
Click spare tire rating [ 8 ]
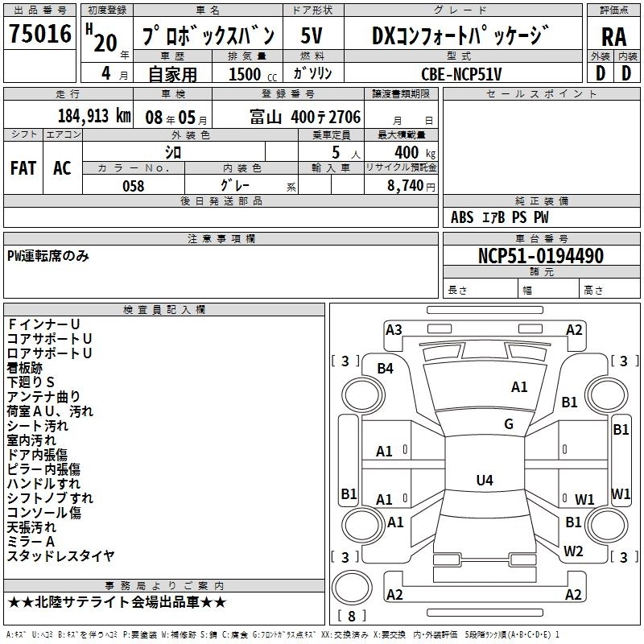(x=352, y=616)
